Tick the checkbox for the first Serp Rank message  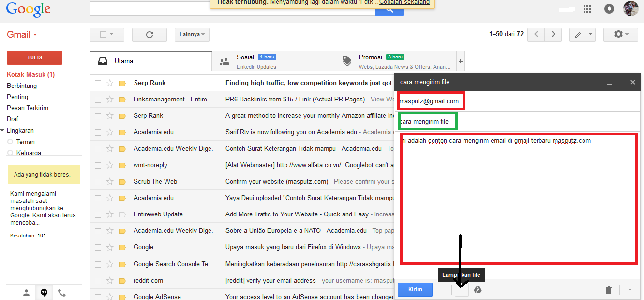coord(98,83)
